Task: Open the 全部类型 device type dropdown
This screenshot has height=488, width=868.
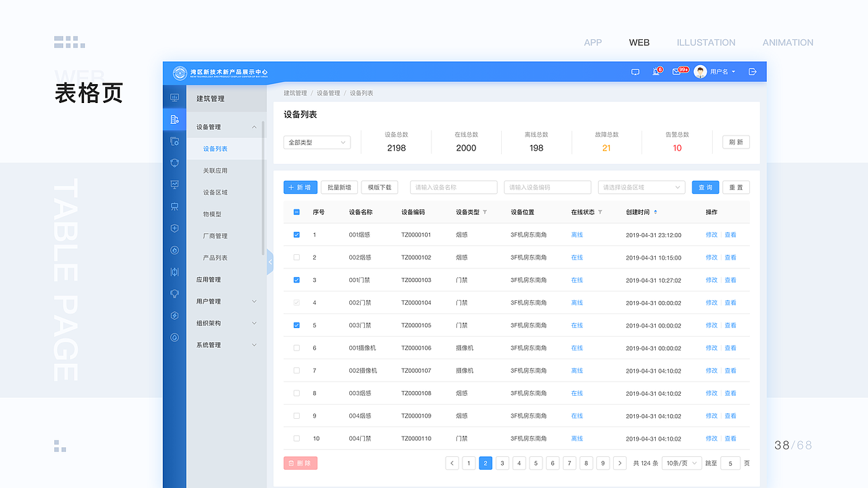Action: pos(317,142)
